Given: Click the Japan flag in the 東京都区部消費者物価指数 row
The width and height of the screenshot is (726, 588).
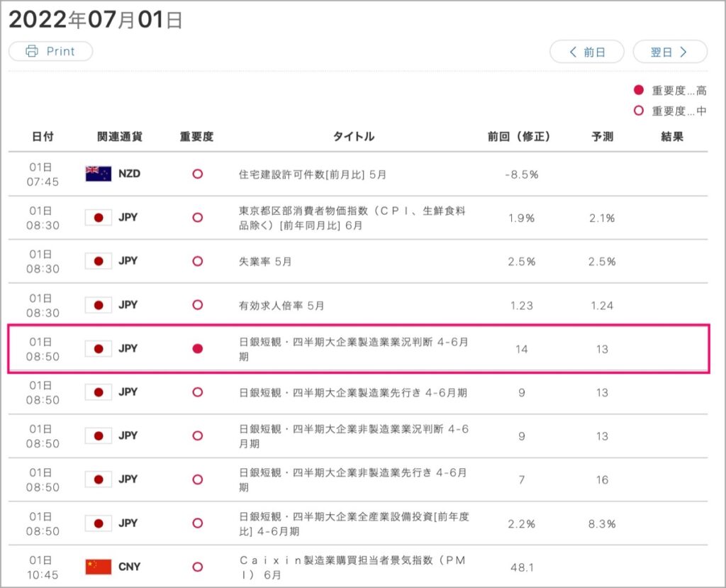Looking at the screenshot, I should [x=98, y=217].
